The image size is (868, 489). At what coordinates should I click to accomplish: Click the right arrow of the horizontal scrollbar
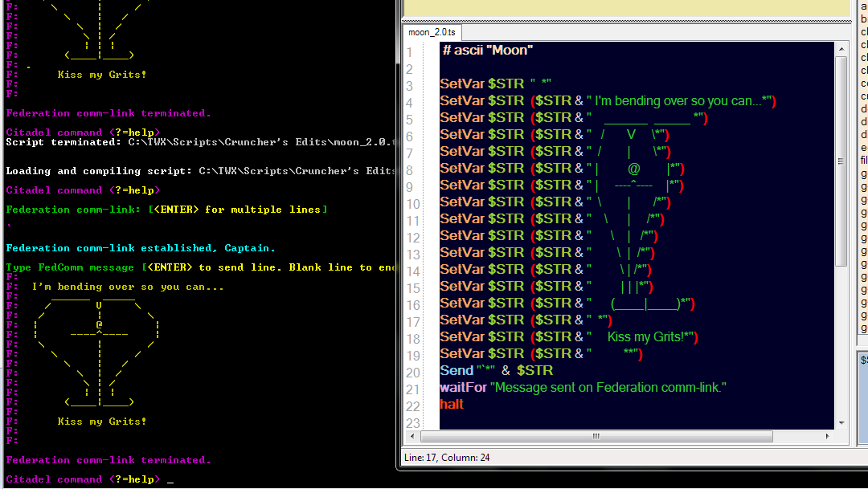[x=828, y=436]
